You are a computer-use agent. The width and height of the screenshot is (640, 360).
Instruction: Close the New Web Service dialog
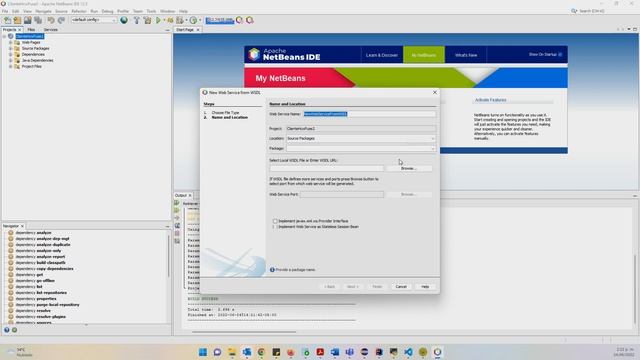tap(435, 93)
